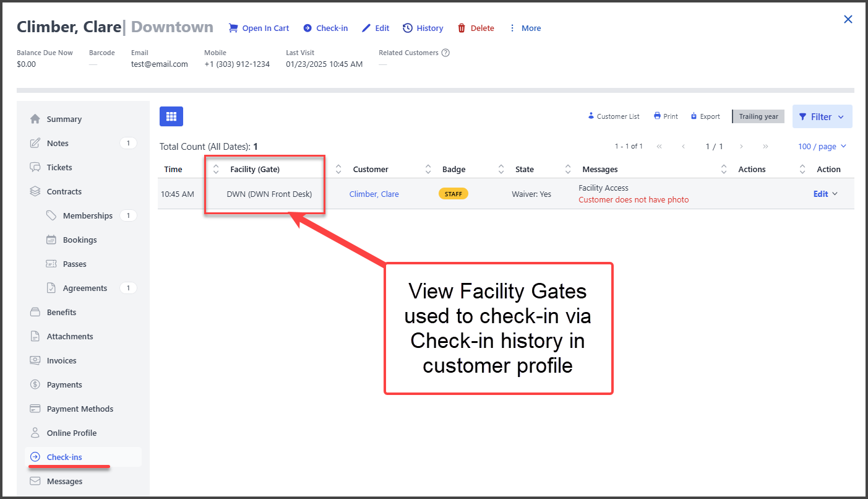Delete this customer record
The width and height of the screenshot is (868, 499).
coord(475,28)
